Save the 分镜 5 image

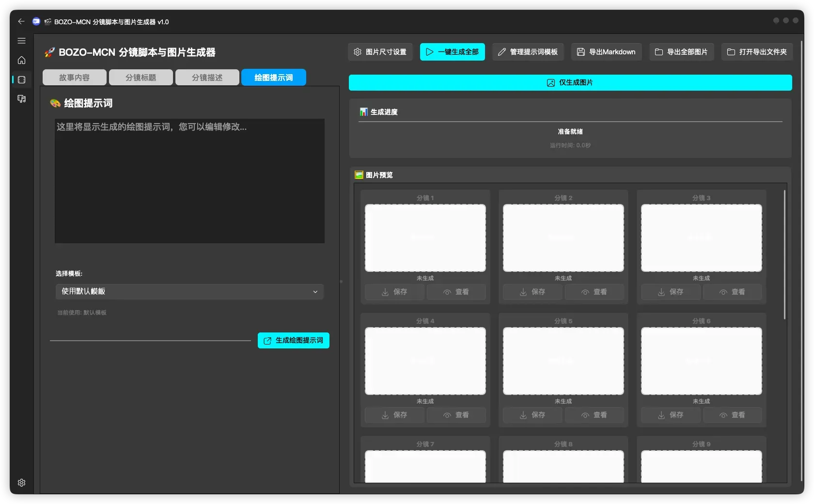tap(532, 415)
